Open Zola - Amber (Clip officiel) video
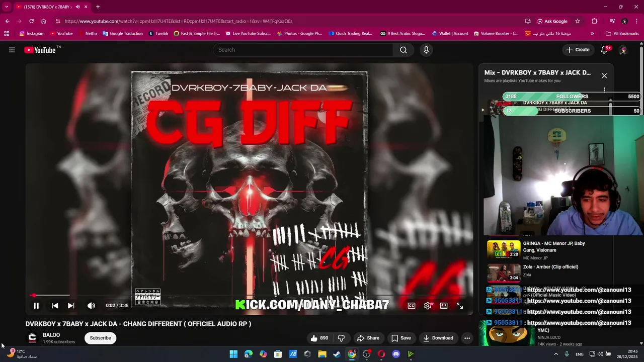This screenshot has width=644, height=362. 550,267
